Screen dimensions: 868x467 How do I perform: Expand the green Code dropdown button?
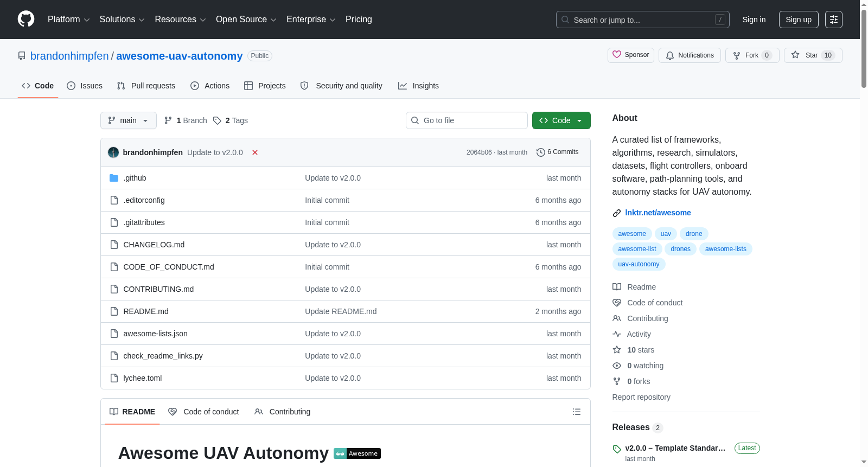561,120
